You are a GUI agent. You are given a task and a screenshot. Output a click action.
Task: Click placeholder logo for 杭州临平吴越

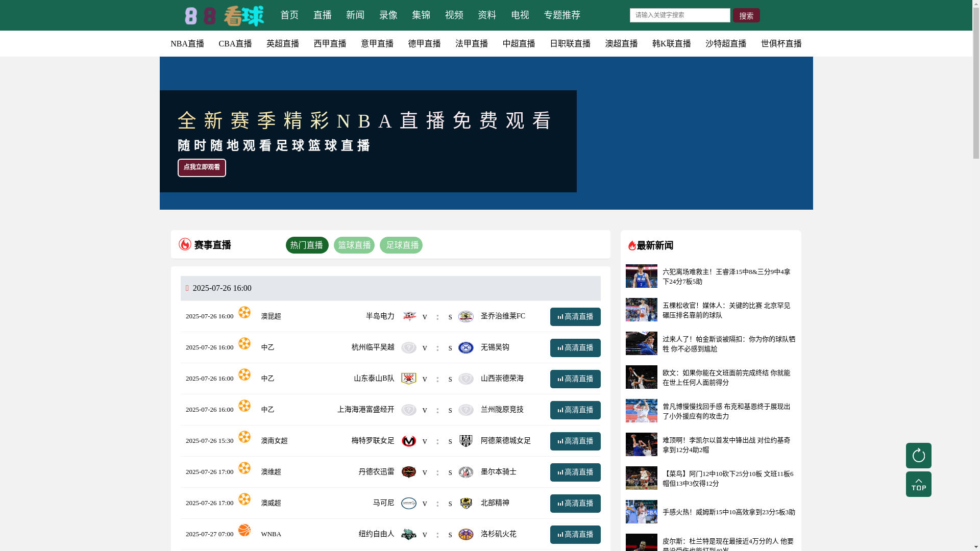pos(409,347)
